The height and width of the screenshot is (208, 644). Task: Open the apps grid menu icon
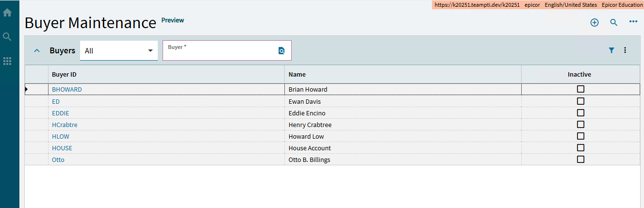[x=7, y=61]
